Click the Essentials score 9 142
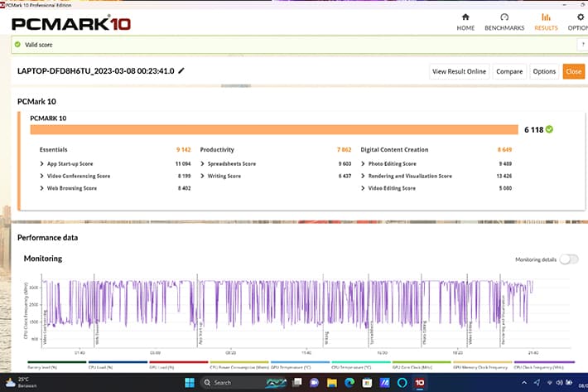This screenshot has height=392, width=588. point(183,150)
